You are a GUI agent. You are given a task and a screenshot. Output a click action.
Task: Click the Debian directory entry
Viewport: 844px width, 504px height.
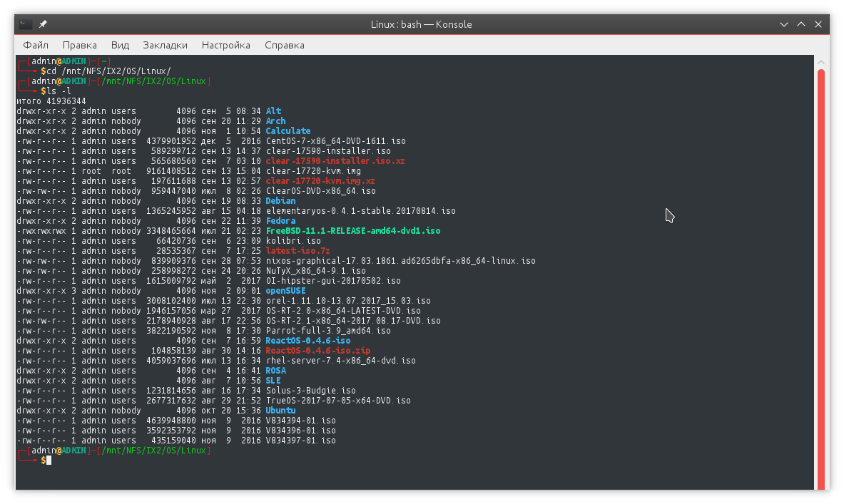point(280,201)
